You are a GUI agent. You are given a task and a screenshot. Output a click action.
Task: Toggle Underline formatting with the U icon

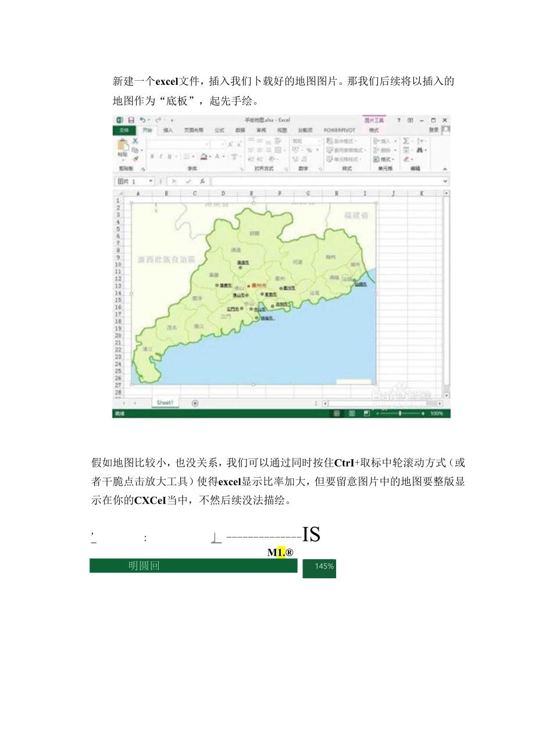[x=169, y=156]
